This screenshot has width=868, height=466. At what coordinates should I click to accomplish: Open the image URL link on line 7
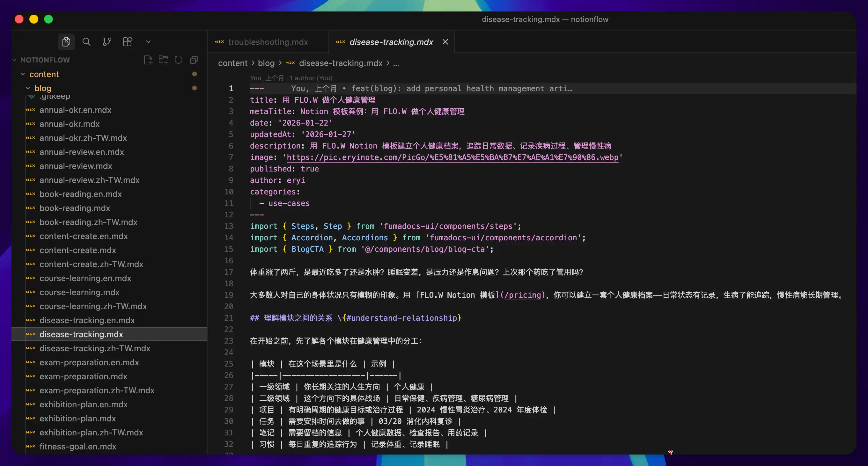pos(452,157)
